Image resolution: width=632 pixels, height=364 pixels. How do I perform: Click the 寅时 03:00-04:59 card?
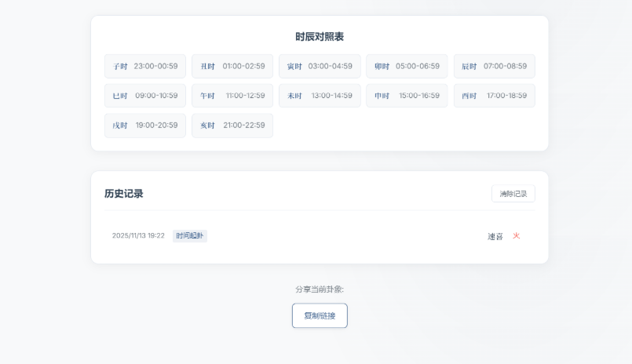click(x=320, y=66)
